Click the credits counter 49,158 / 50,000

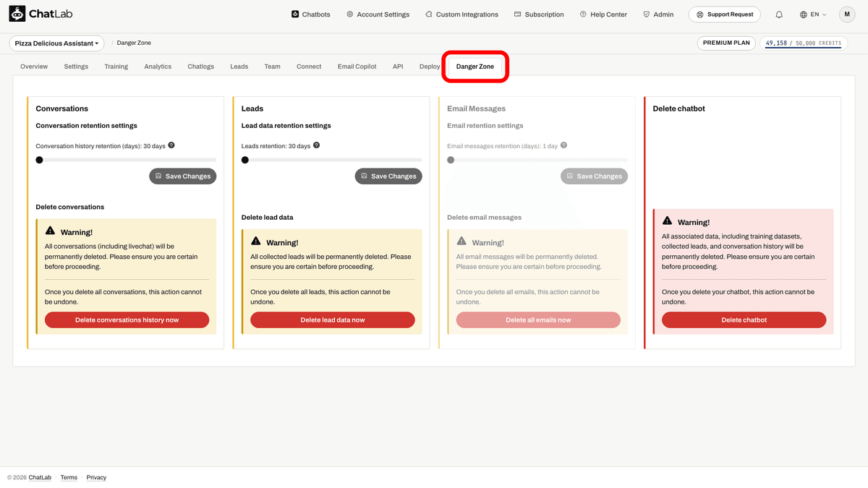click(x=803, y=43)
